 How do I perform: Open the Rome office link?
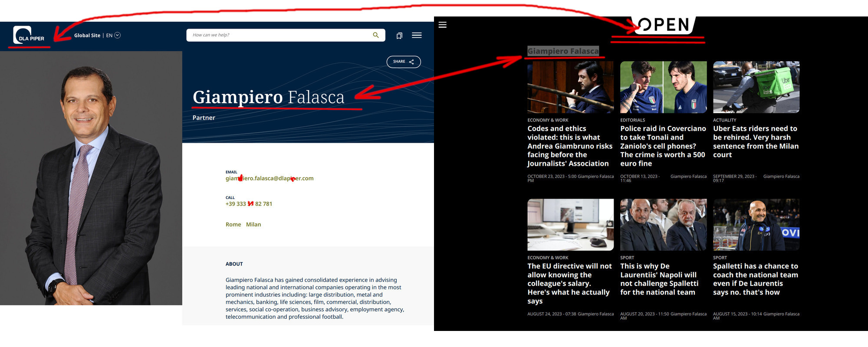[233, 224]
